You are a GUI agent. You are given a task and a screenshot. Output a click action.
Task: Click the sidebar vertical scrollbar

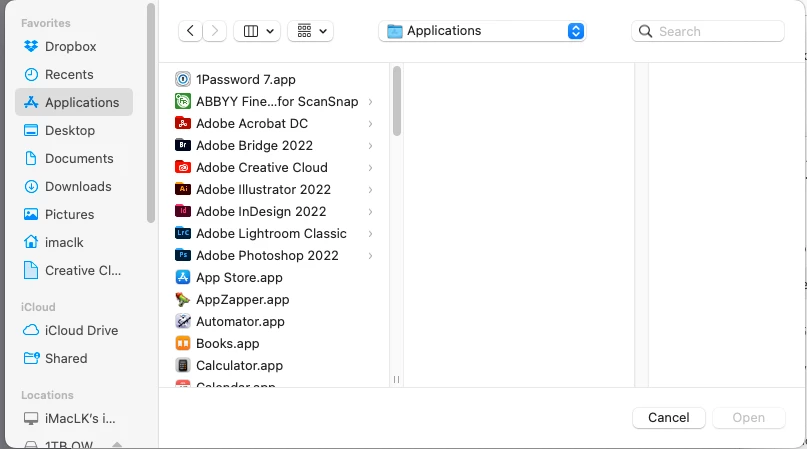(x=151, y=113)
